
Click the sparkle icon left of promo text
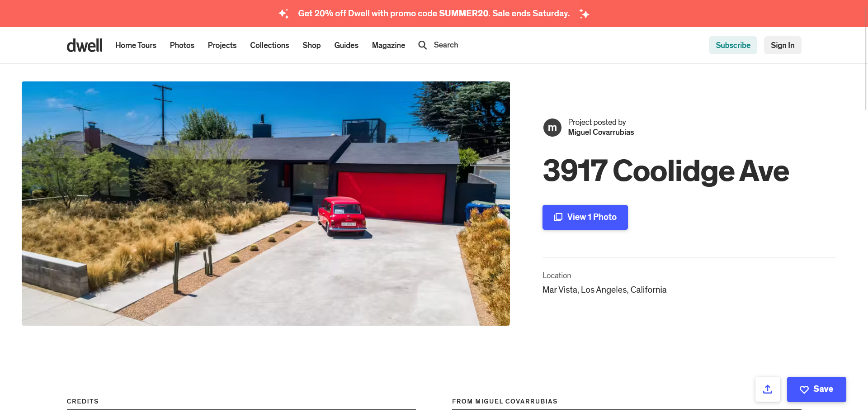click(283, 14)
